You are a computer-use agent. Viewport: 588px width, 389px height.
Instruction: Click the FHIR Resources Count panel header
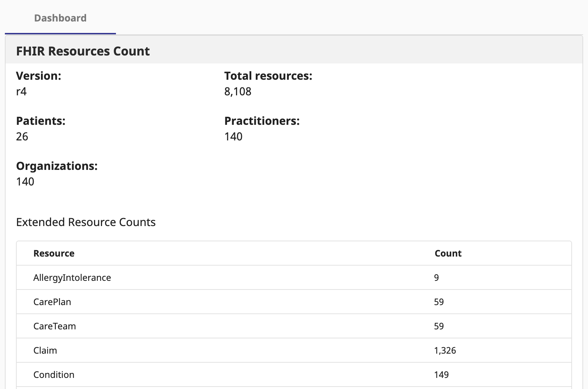point(83,51)
